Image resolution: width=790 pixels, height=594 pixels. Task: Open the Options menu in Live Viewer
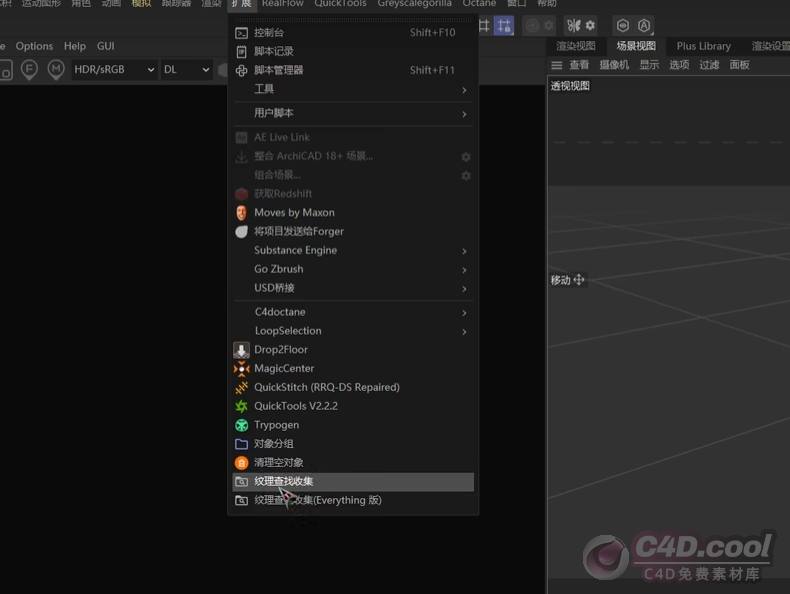pos(34,46)
